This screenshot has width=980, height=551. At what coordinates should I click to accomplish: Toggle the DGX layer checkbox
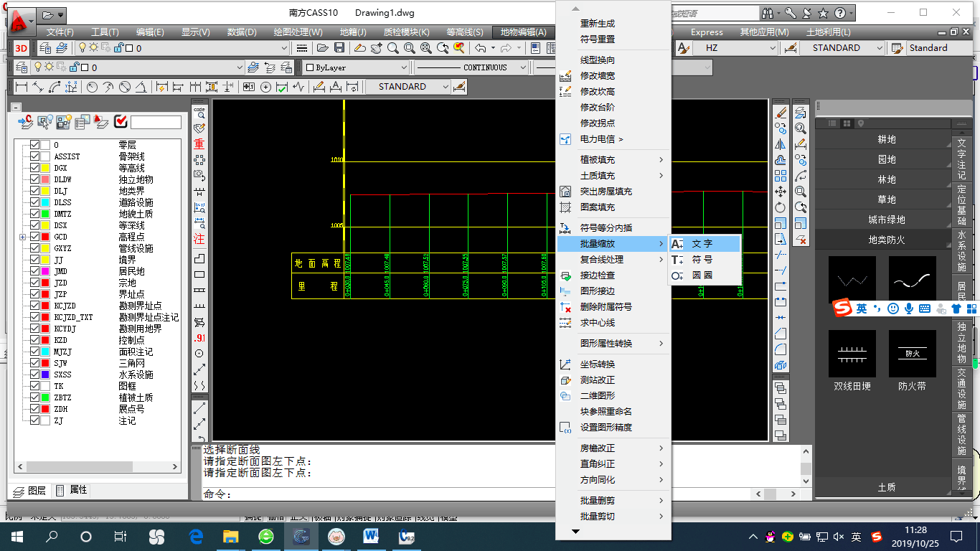34,168
